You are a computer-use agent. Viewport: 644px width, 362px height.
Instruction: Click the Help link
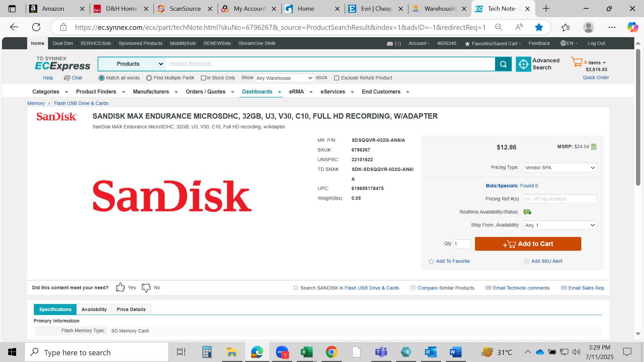coord(48,78)
